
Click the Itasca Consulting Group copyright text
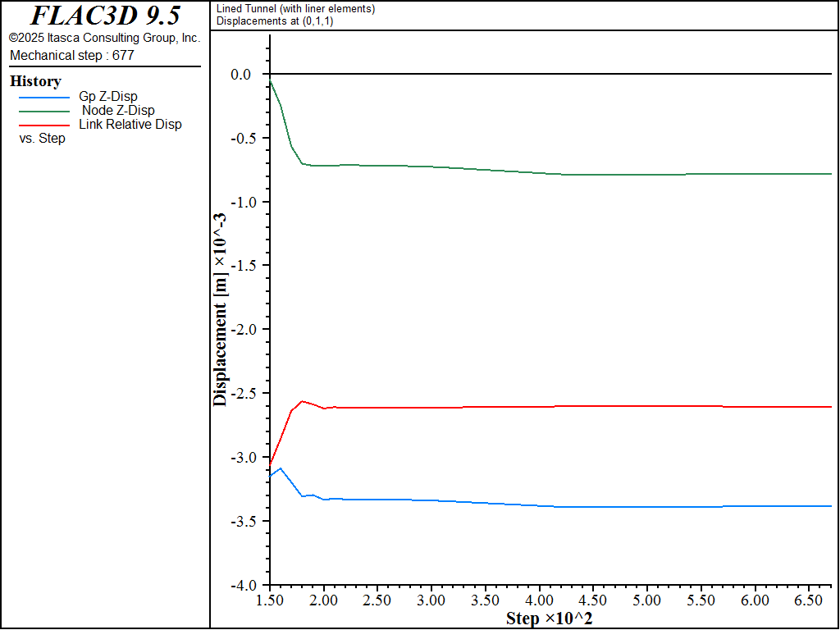[x=104, y=38]
